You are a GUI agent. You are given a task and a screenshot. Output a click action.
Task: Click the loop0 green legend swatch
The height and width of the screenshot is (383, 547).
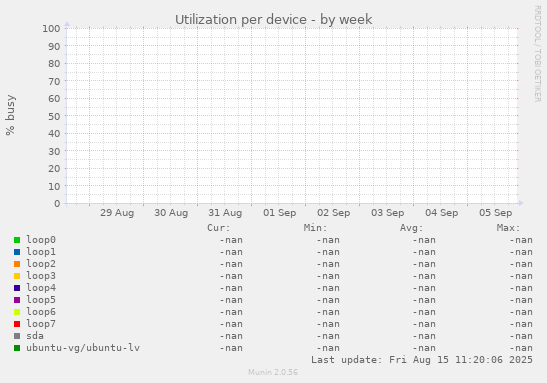pos(17,240)
